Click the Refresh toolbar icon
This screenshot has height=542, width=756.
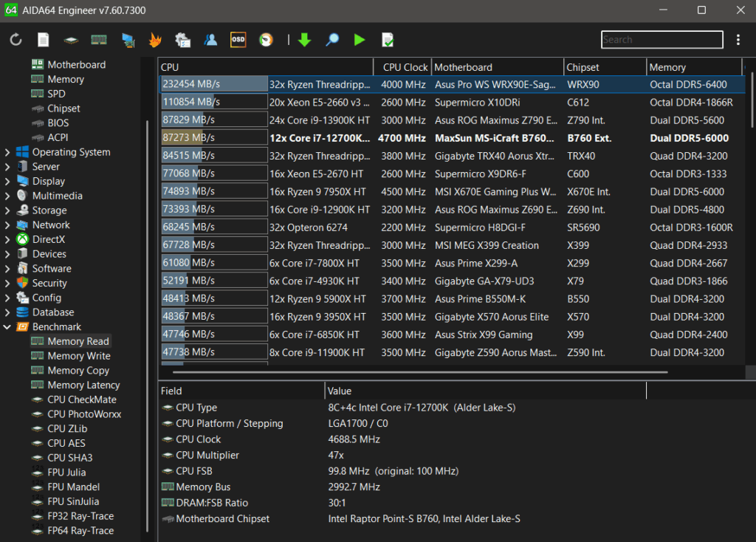coord(16,40)
